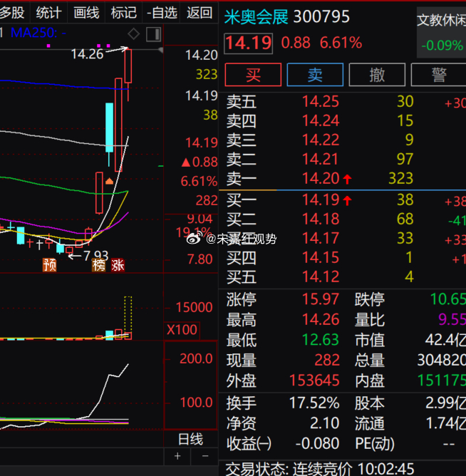Click the current price 14.19 box
The width and height of the screenshot is (466, 476).
[249, 43]
